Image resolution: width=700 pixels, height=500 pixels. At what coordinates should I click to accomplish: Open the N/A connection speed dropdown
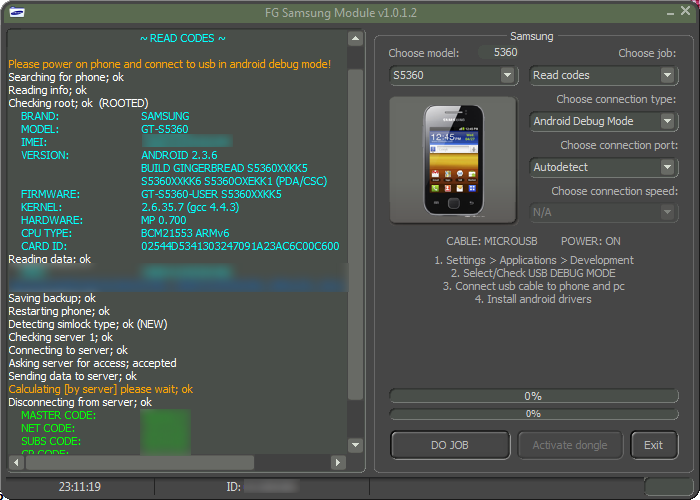coord(668,212)
